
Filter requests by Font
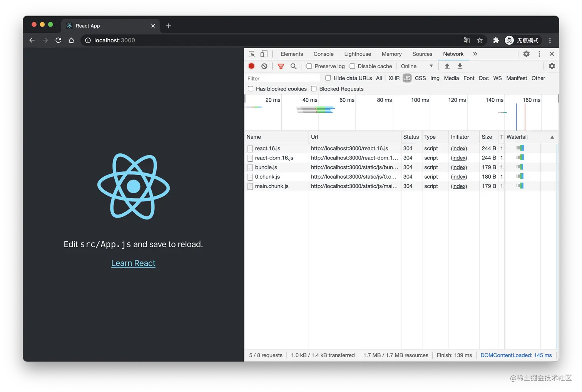pos(469,78)
